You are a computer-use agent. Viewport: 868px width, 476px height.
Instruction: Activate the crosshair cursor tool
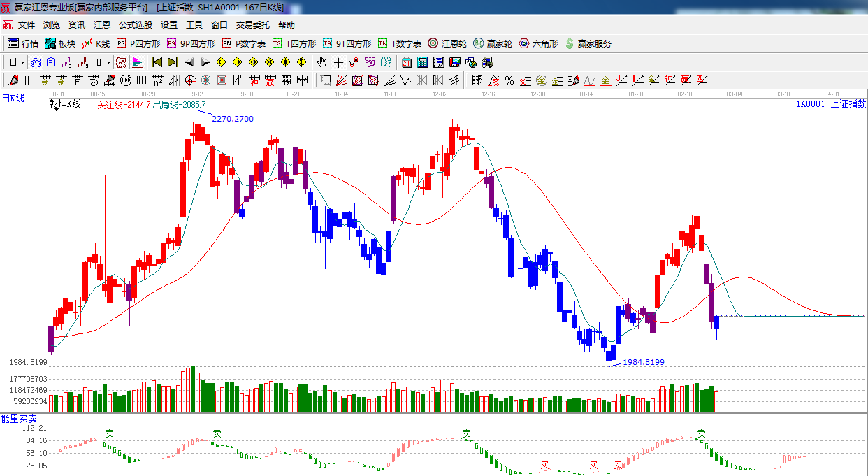338,62
